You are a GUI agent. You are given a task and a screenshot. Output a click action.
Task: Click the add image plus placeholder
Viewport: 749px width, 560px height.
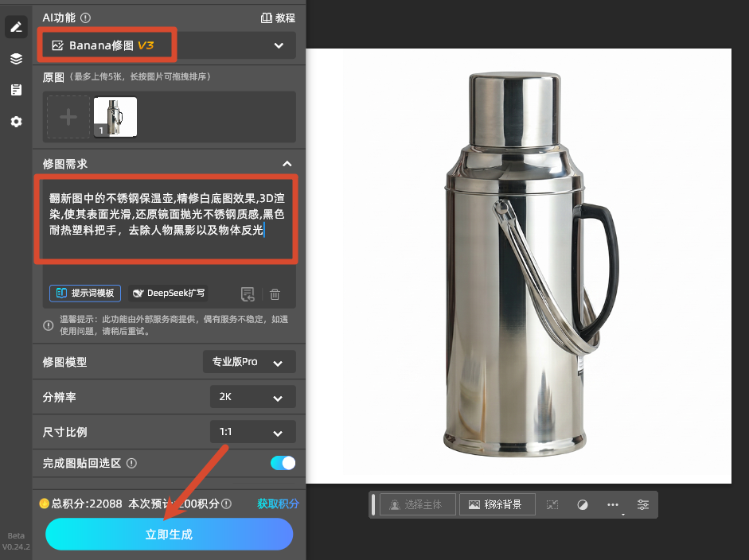click(x=68, y=117)
